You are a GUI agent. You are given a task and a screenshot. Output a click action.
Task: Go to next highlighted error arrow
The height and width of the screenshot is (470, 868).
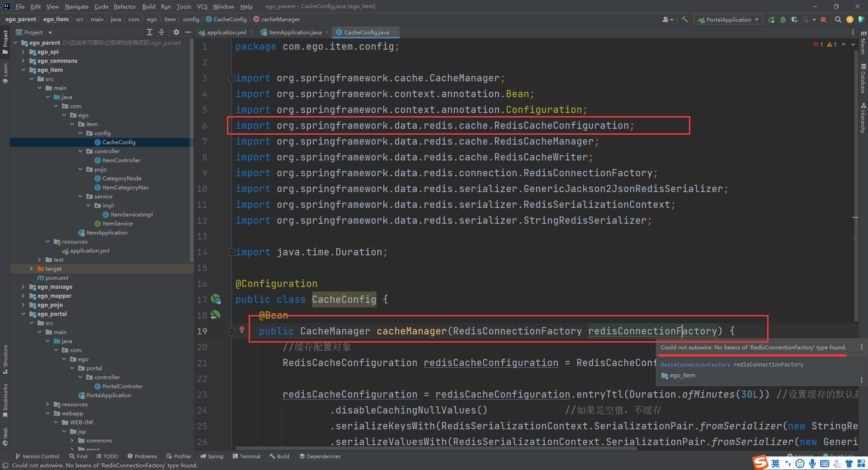pos(853,44)
